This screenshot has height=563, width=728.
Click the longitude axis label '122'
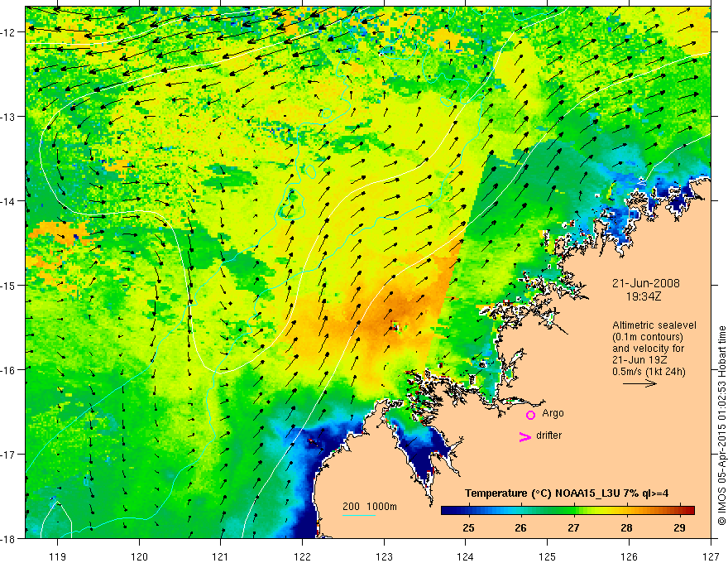302,556
